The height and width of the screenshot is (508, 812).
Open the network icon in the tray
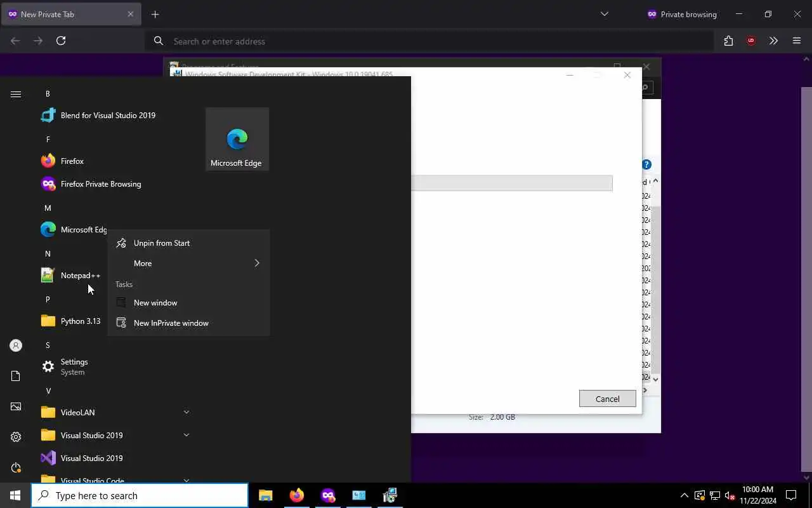pyautogui.click(x=714, y=495)
